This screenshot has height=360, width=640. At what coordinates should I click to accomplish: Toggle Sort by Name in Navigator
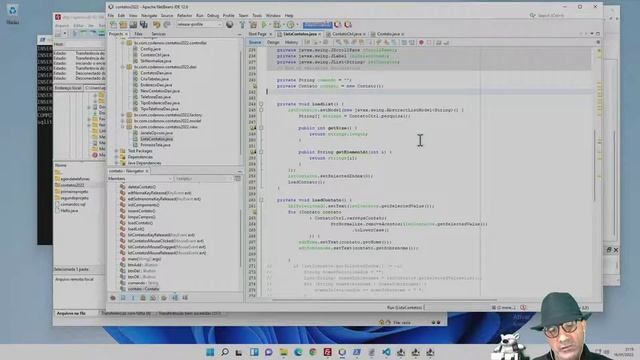click(175, 298)
